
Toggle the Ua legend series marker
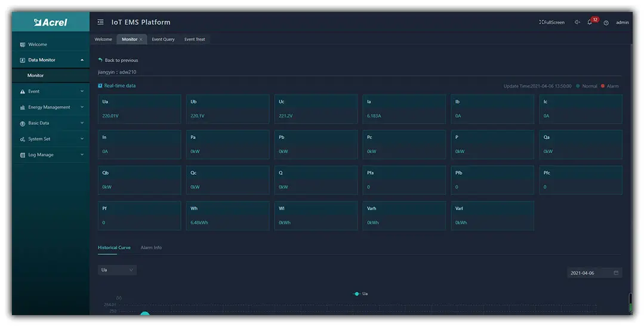click(x=356, y=294)
